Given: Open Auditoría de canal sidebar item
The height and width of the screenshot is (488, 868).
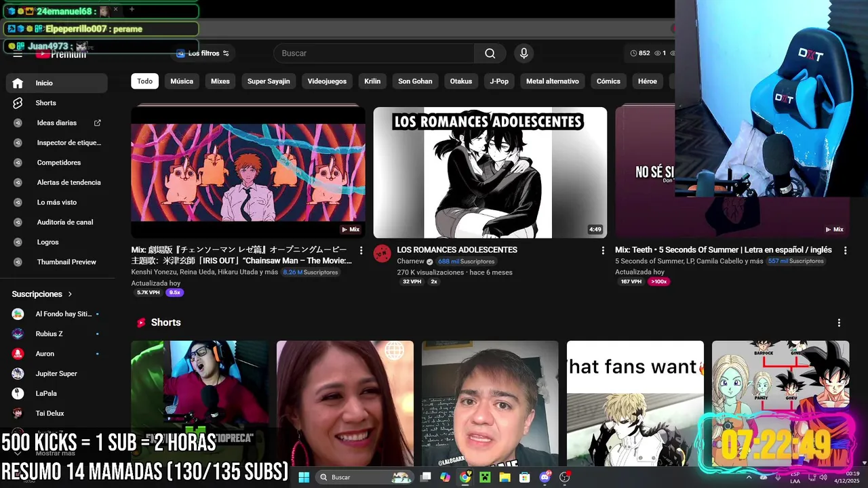Looking at the screenshot, I should pyautogui.click(x=57, y=222).
